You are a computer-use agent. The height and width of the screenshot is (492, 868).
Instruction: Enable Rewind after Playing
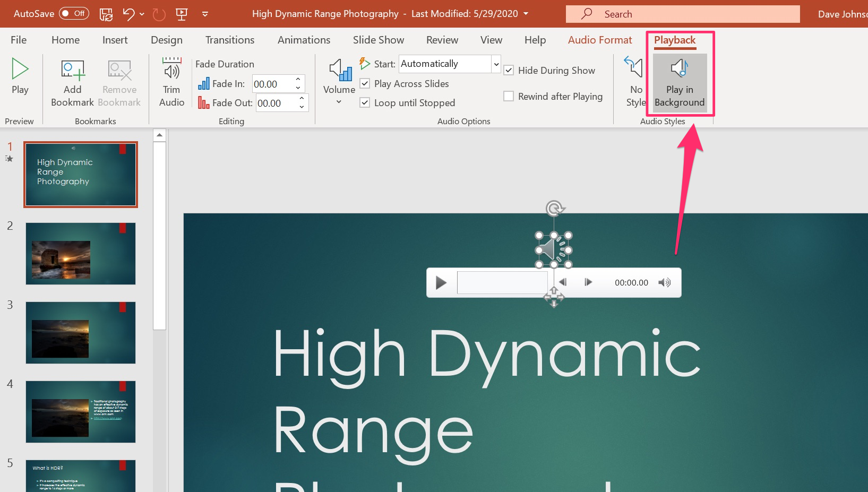pyautogui.click(x=509, y=96)
